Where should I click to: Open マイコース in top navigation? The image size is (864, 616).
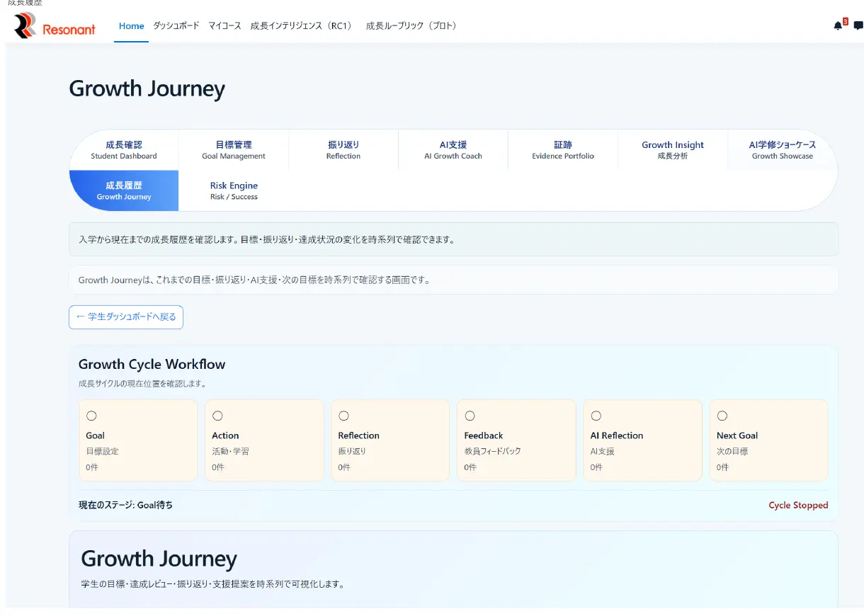point(224,26)
